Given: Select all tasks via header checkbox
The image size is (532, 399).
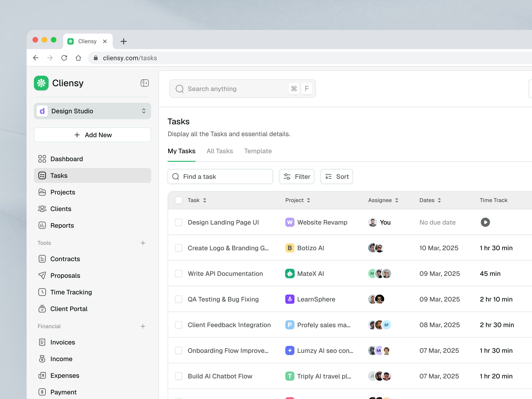Looking at the screenshot, I should pos(178,200).
